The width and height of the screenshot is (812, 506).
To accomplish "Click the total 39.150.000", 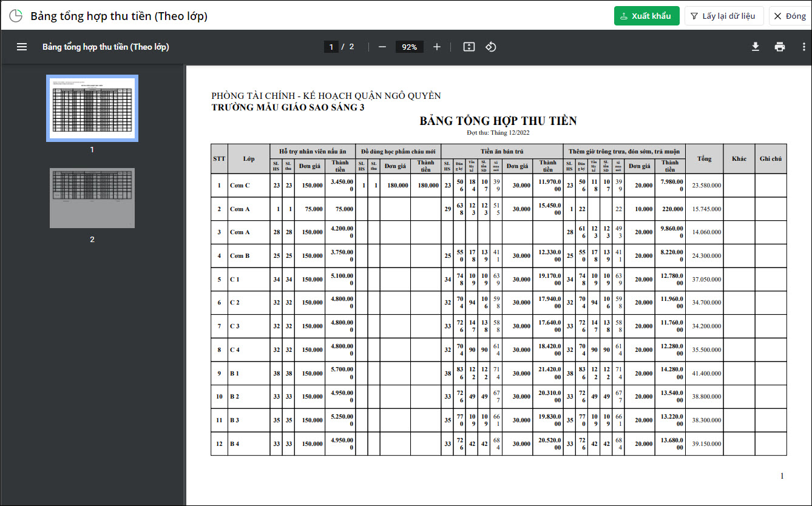I will (x=706, y=444).
